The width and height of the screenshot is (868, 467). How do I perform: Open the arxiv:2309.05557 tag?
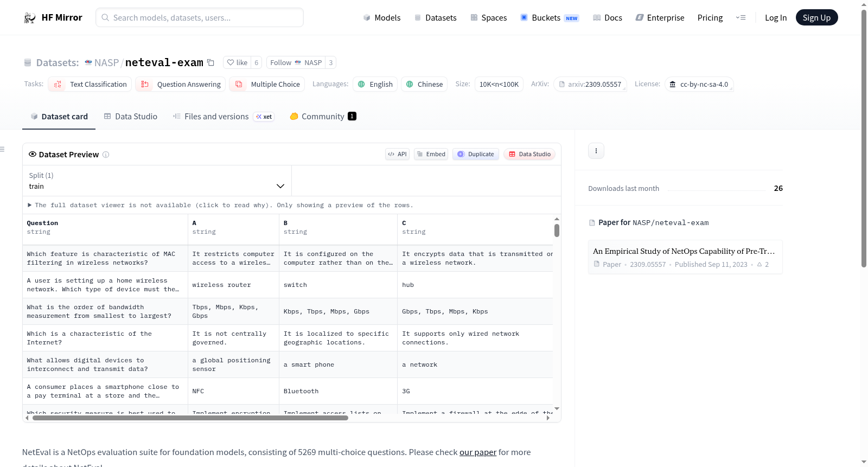click(590, 85)
